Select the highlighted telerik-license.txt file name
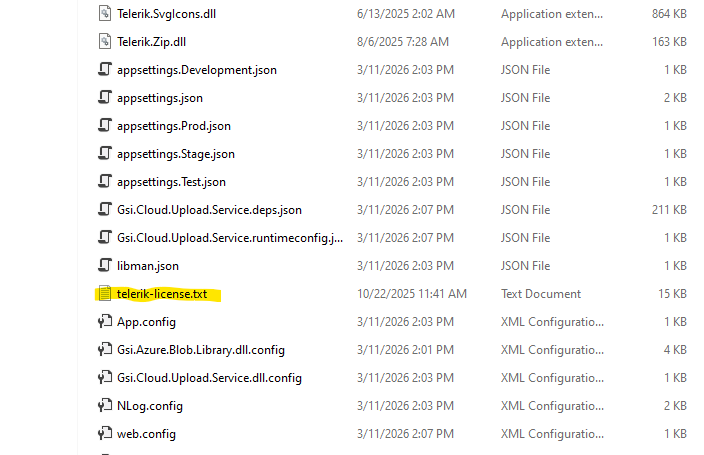Viewport: 704px width, 455px height. point(168,294)
